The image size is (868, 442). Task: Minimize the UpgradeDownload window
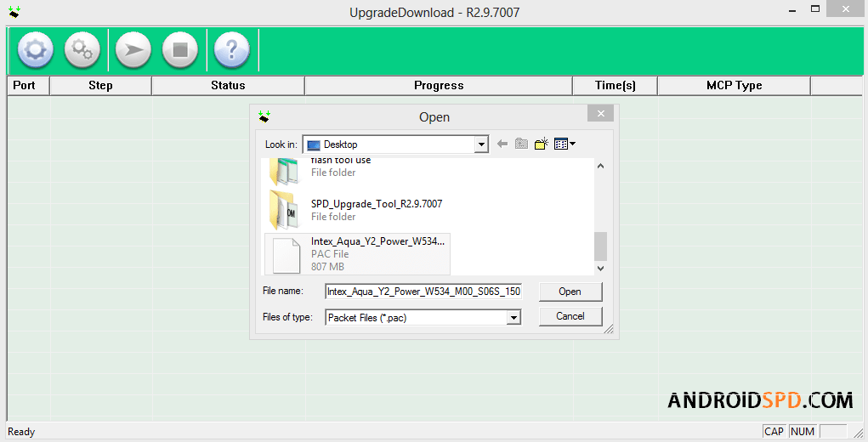click(x=792, y=9)
